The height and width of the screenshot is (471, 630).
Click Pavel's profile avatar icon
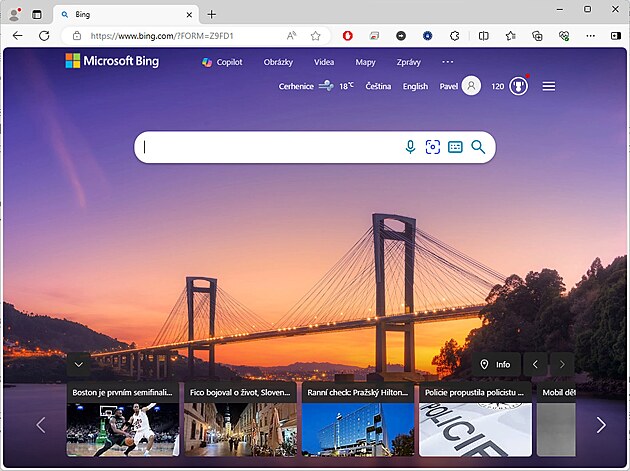coord(472,86)
